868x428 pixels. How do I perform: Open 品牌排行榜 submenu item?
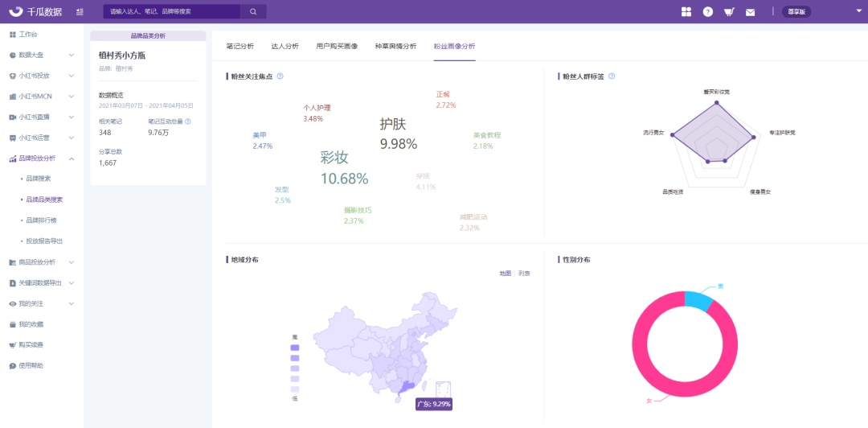[x=41, y=220]
